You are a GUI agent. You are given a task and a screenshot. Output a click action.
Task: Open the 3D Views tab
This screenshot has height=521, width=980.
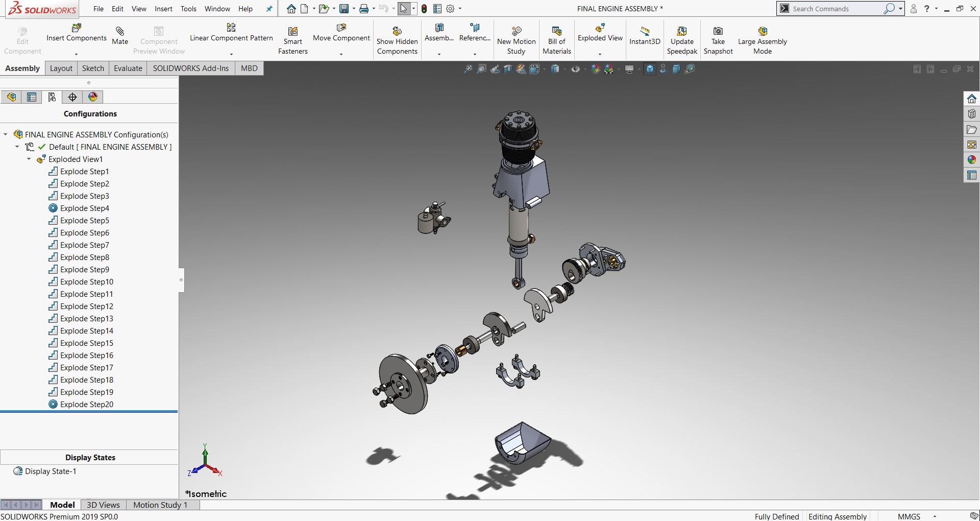(x=103, y=505)
